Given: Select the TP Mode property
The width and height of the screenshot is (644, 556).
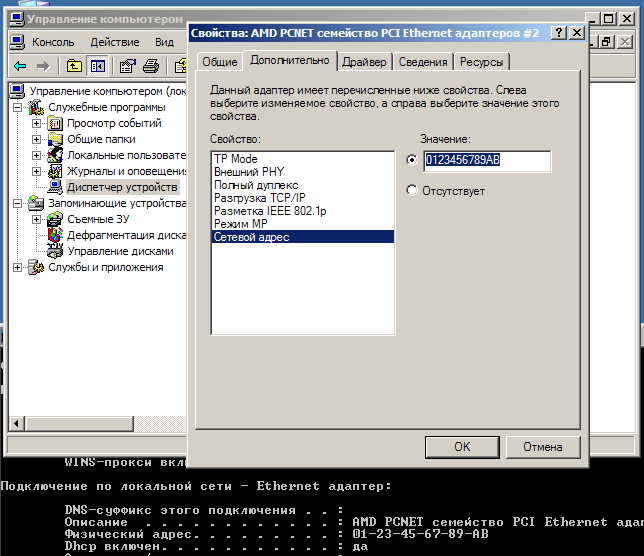Looking at the screenshot, I should pos(303,159).
